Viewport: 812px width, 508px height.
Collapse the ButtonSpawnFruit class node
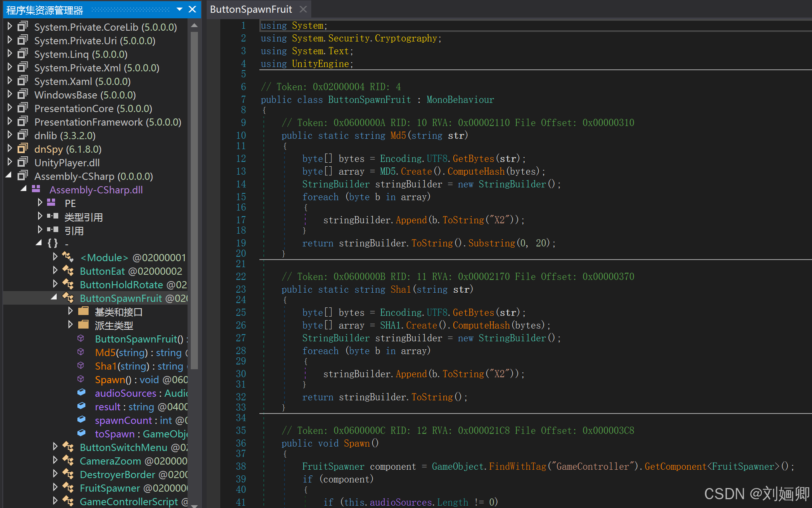pyautogui.click(x=54, y=297)
